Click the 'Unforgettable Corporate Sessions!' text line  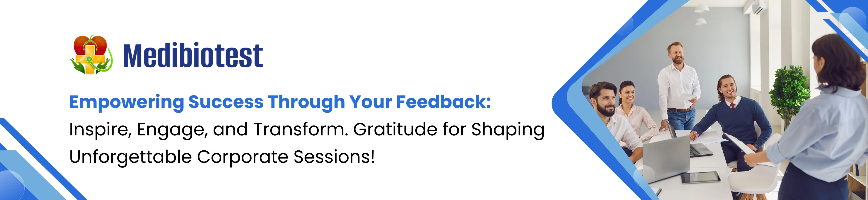222,157
